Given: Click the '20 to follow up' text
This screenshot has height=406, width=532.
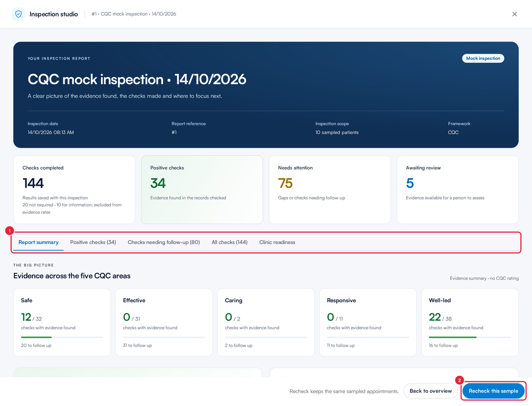Looking at the screenshot, I should coord(36,346).
